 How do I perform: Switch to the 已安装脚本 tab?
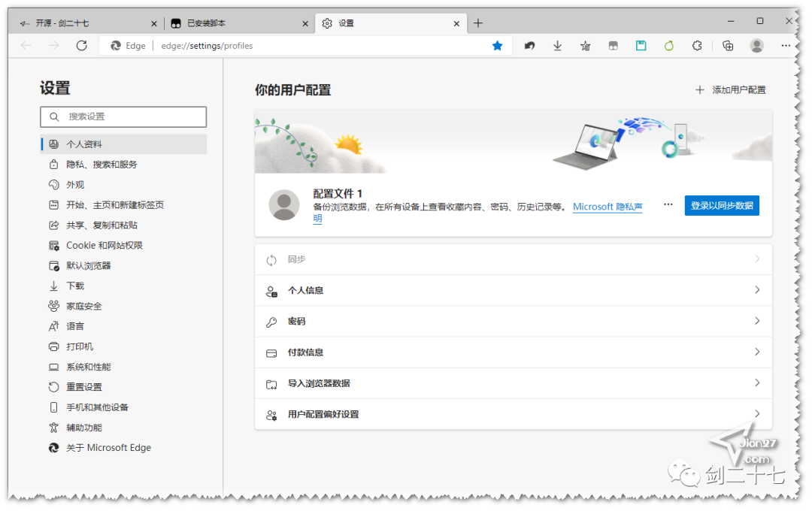pos(238,23)
